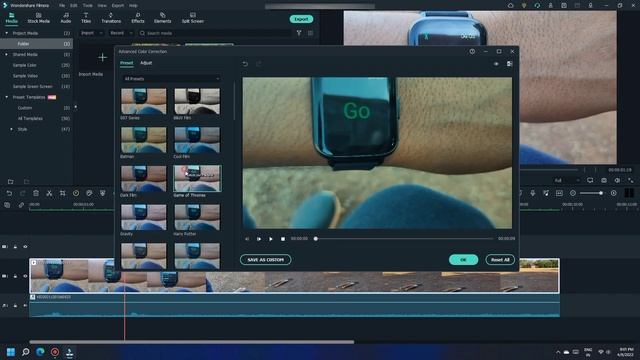Viewport: 640px width, 360px height.
Task: Click the timeline zoom slider handle
Action: [x=601, y=193]
